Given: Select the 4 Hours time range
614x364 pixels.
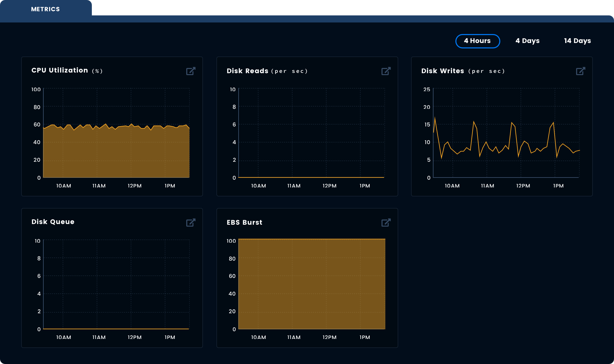Looking at the screenshot, I should point(478,41).
